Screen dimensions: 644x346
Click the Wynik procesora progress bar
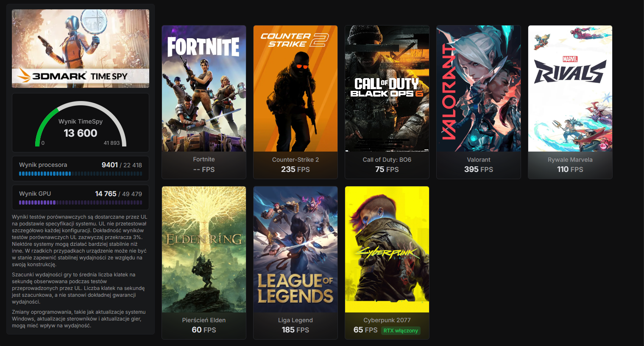(x=81, y=174)
